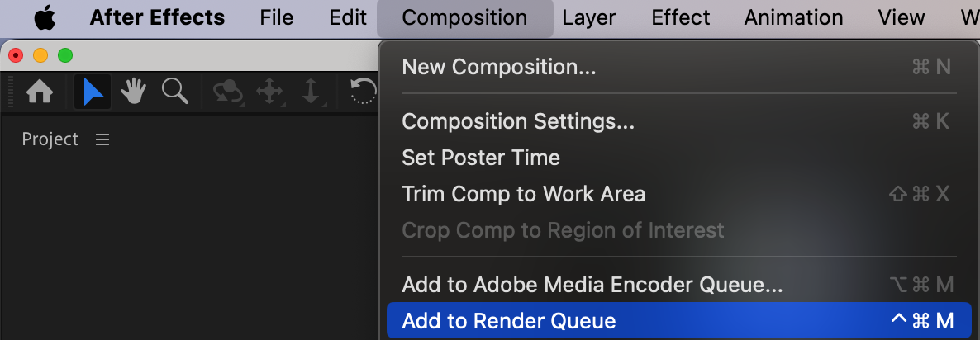Click the Project panel tab
The width and height of the screenshot is (980, 340).
50,140
